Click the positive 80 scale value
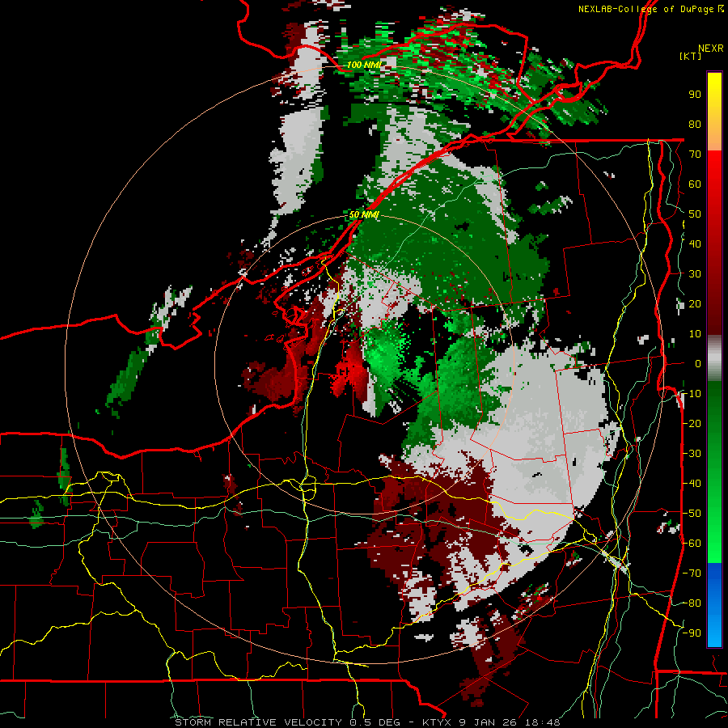Viewport: 728px width, 728px height. [695, 124]
